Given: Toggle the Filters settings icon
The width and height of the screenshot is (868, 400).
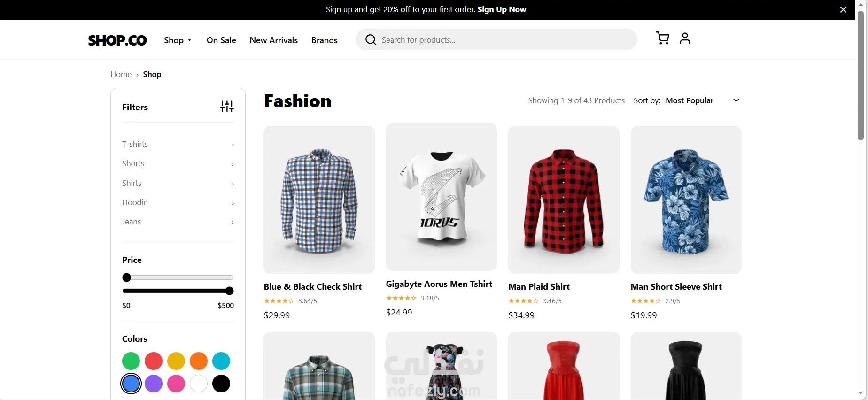Looking at the screenshot, I should tap(227, 107).
